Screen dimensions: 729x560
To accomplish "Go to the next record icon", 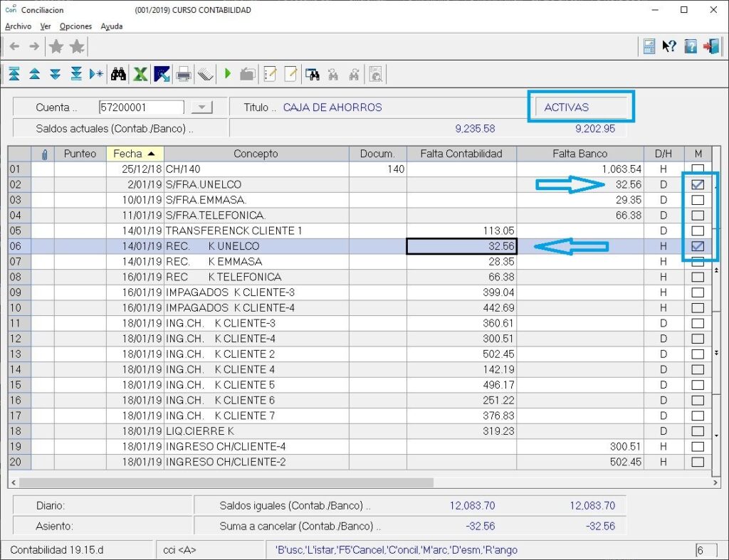I will [x=56, y=74].
